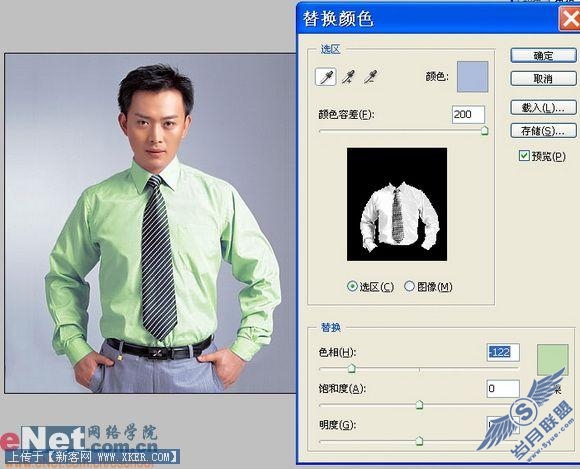Click the saturation value input field

tap(503, 389)
